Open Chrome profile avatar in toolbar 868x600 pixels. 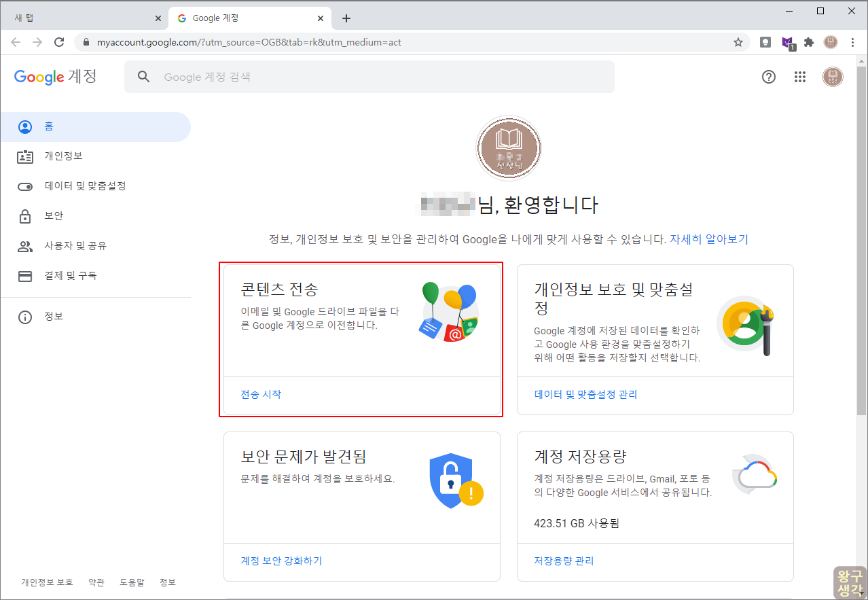point(831,42)
